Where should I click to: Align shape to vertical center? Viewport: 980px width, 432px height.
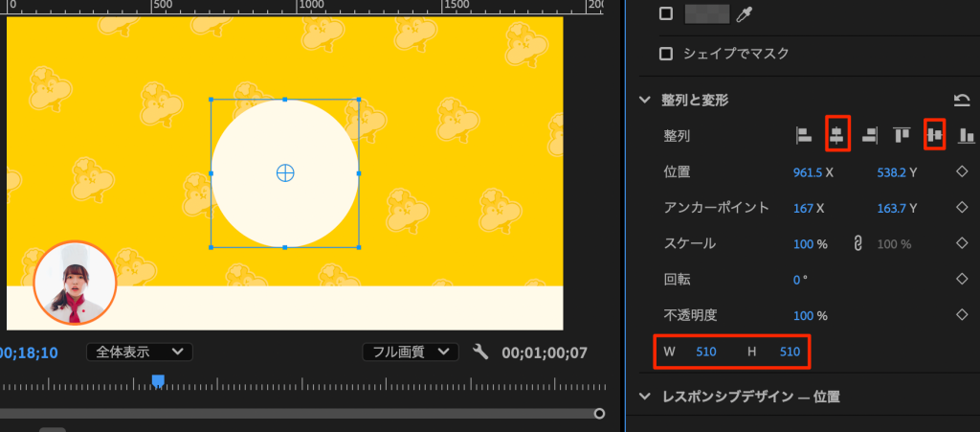[x=934, y=135]
